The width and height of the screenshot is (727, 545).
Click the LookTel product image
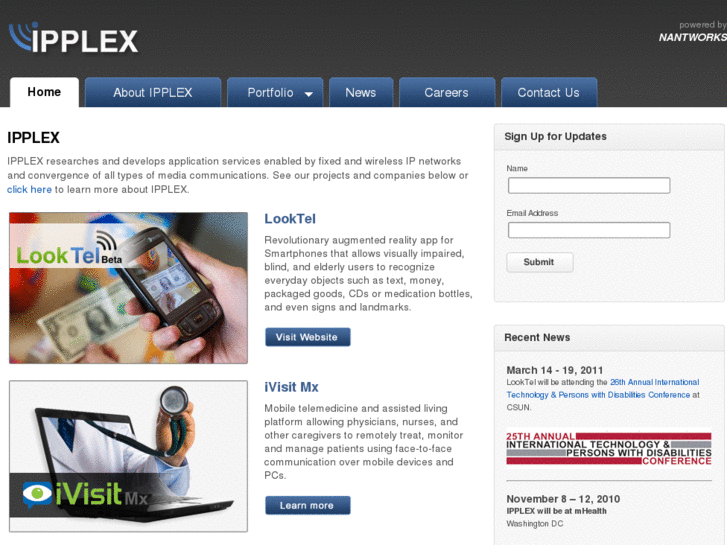(128, 288)
